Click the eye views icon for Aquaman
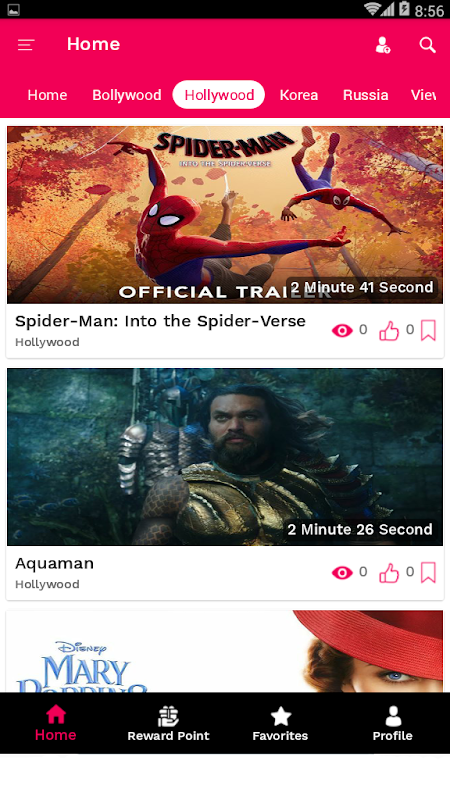Screen dimensions: 450x800 342,573
